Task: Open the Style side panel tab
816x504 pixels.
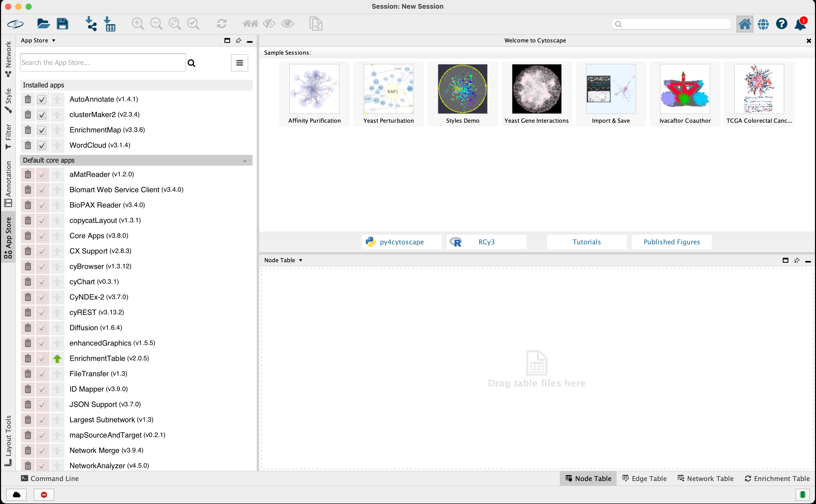Action: coord(8,100)
